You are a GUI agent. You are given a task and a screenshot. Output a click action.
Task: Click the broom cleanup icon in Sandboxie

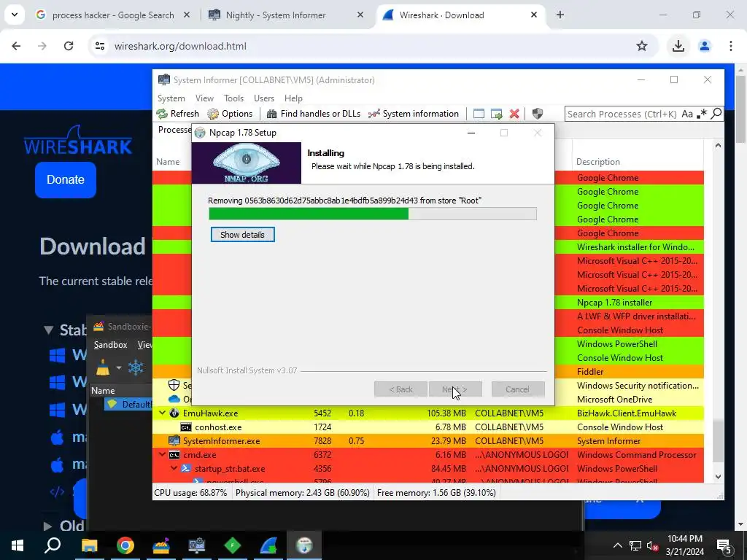point(103,367)
